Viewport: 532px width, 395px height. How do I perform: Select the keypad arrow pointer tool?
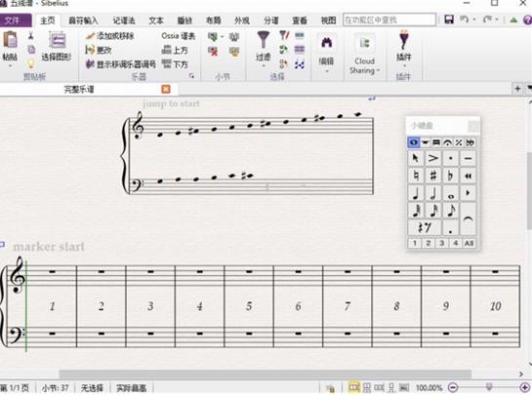[416, 158]
